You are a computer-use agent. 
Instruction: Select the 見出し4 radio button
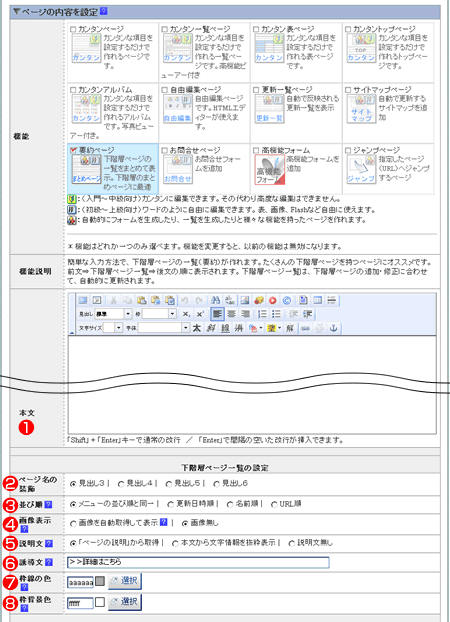tap(121, 484)
